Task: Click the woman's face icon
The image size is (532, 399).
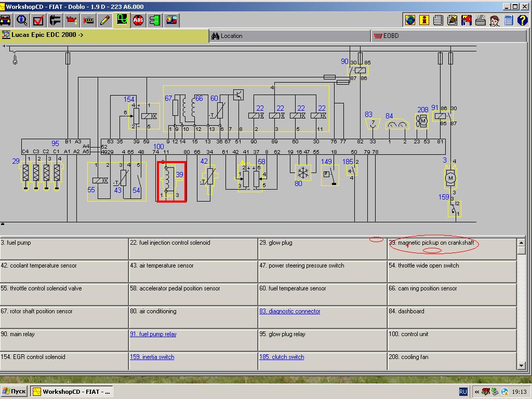Action: (495, 20)
